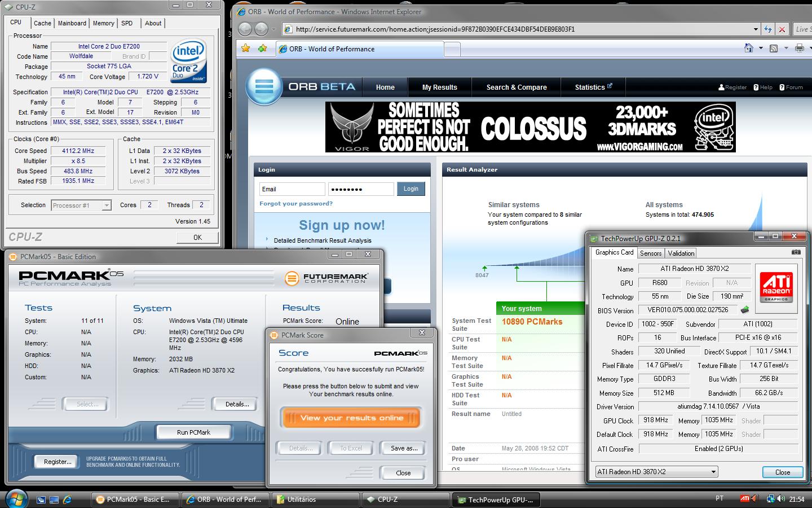812x508 pixels.
Task: Click the IE Print icon
Action: tap(799, 49)
